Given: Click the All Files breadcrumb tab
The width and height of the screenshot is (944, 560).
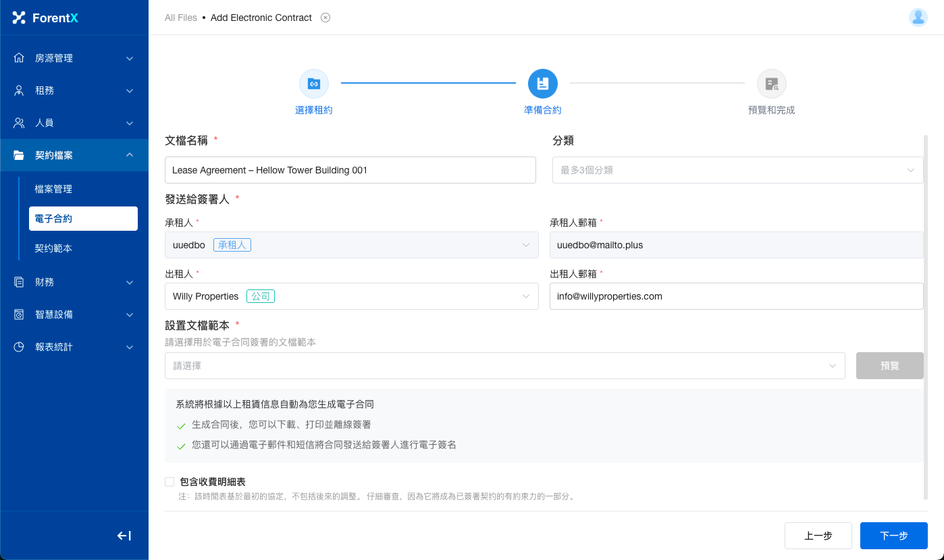Looking at the screenshot, I should click(x=180, y=18).
